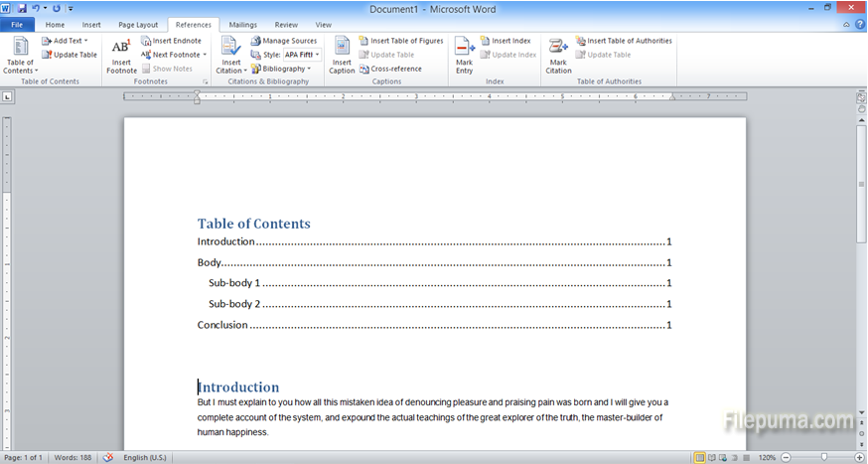Click the Save icon in Quick Access

click(21, 8)
